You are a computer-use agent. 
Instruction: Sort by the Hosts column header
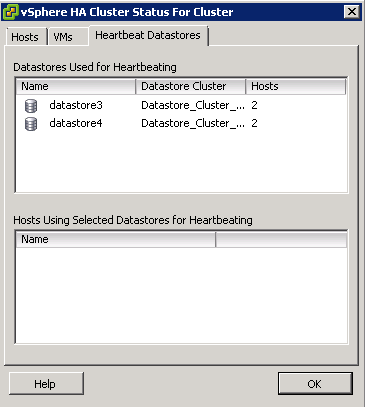coord(296,86)
